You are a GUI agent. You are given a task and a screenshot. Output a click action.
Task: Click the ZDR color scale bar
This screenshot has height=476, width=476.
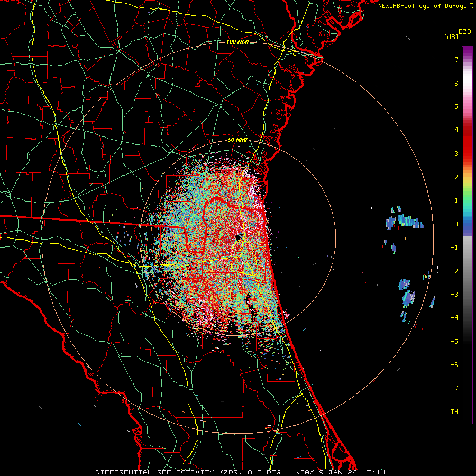(467, 235)
